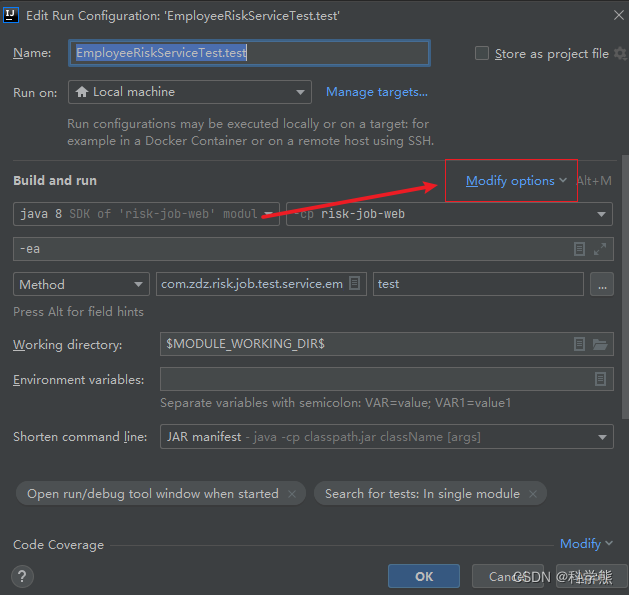Close the Edit Run Configuration dialog
Screen dimensions: 629x595
[619, 15]
